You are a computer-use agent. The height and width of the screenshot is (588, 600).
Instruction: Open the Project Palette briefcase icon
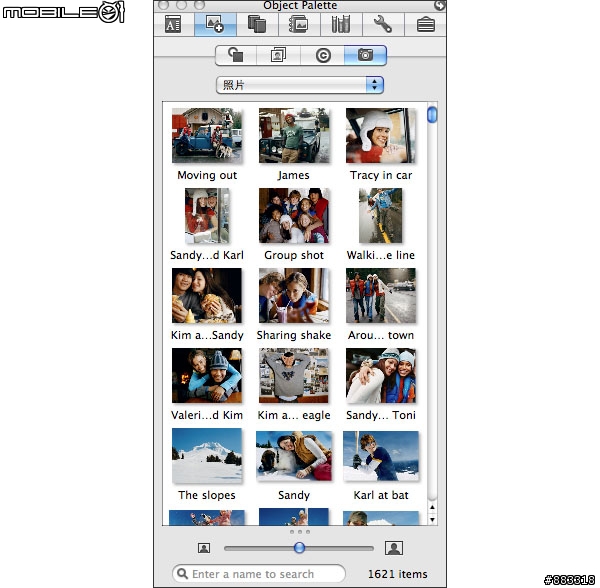click(425, 25)
